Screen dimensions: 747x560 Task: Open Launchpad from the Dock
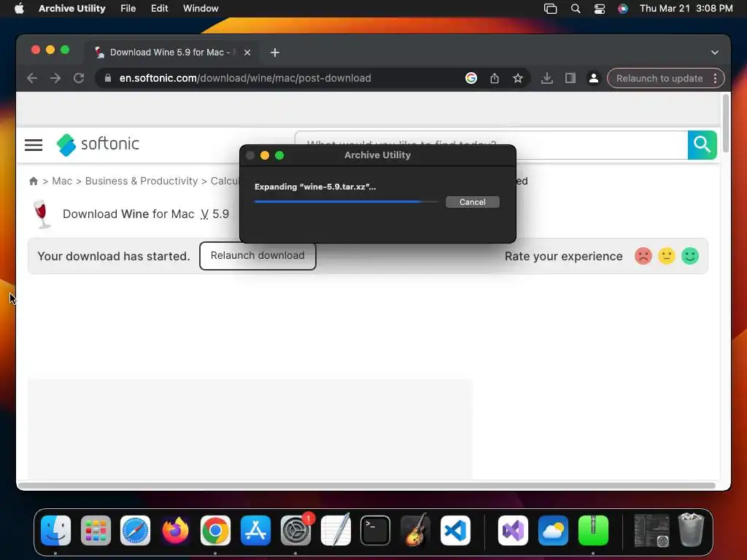[x=96, y=531]
